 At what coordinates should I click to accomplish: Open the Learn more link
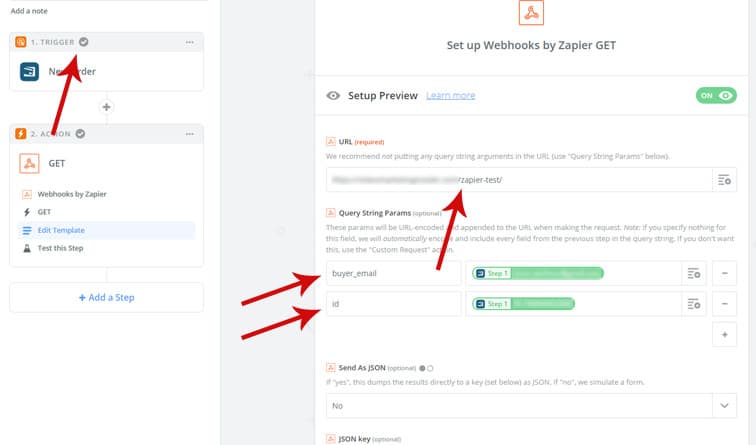click(x=450, y=95)
